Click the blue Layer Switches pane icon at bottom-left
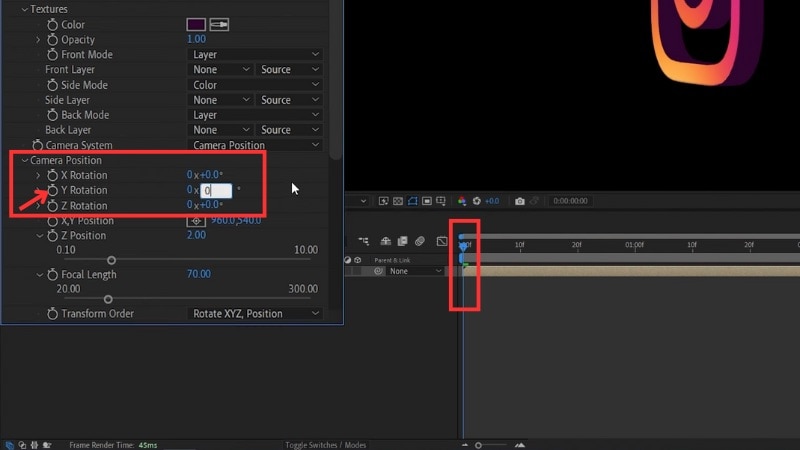The height and width of the screenshot is (450, 800). (x=9, y=445)
